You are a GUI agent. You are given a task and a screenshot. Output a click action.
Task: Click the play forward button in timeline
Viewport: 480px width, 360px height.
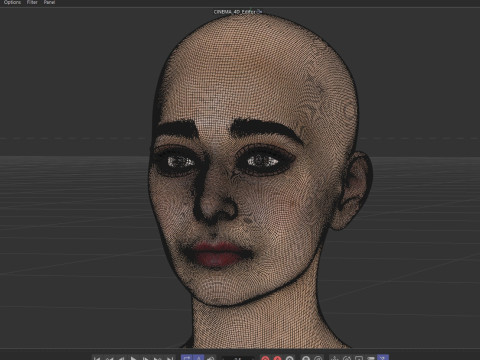point(133,358)
